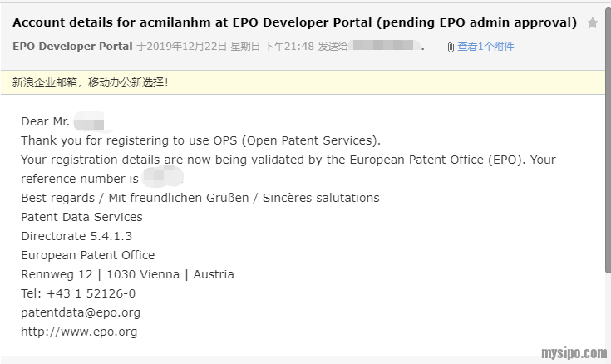This screenshot has width=611, height=364.
Task: Click the mysipo.com watermark text
Action: [573, 353]
